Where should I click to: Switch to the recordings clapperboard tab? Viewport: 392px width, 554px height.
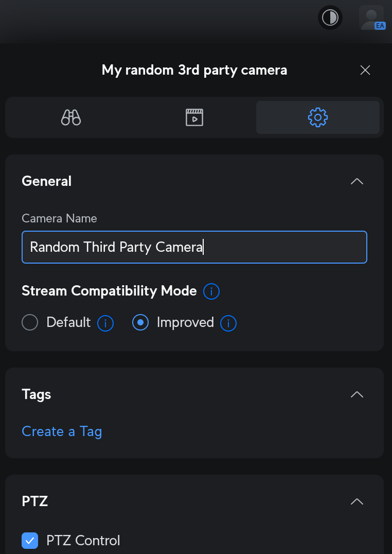pyautogui.click(x=194, y=117)
